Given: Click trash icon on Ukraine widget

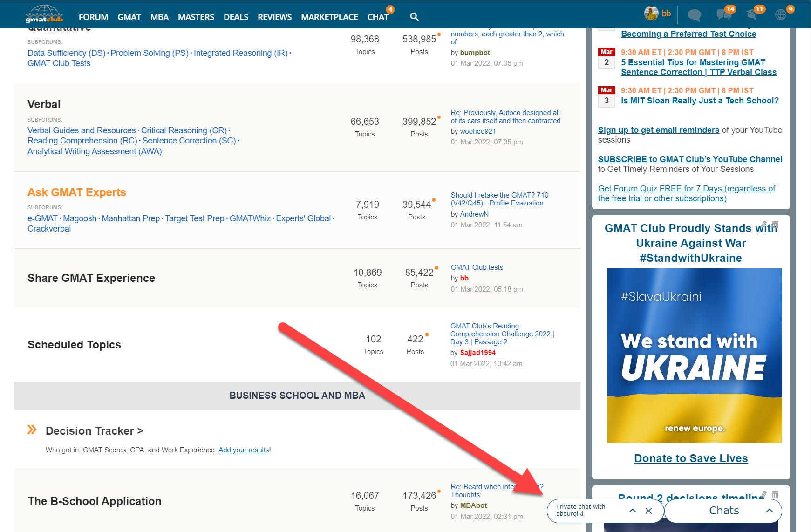Looking at the screenshot, I should coord(775,225).
